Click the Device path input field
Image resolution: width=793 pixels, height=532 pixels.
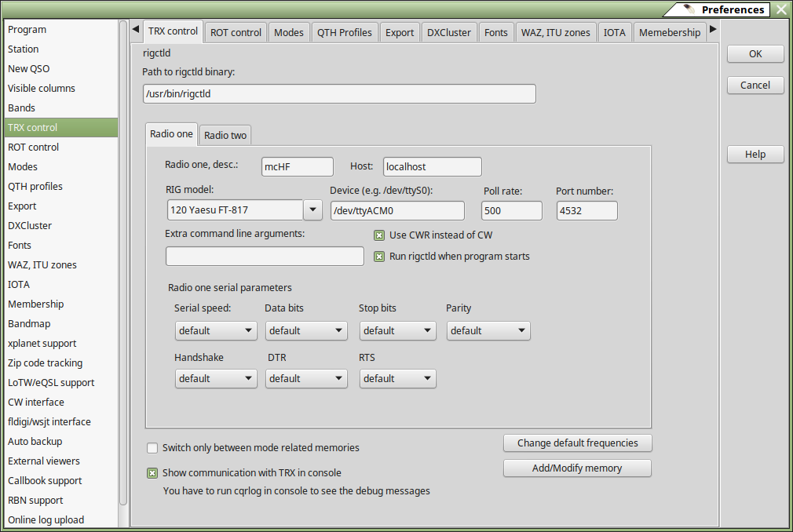point(396,211)
